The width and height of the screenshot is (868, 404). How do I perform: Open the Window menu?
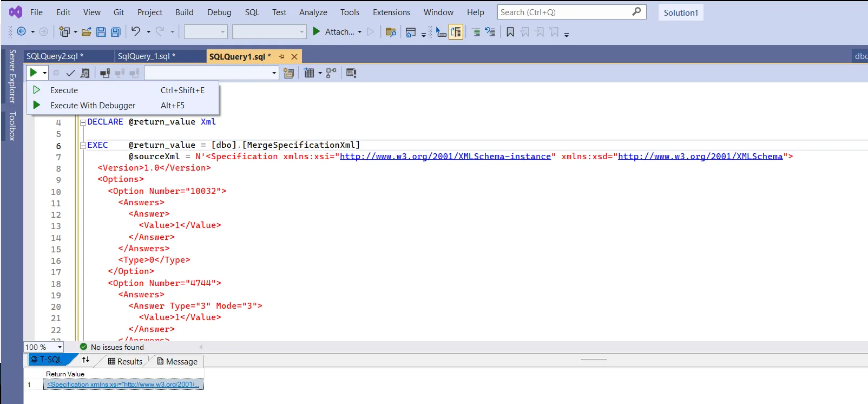(438, 12)
